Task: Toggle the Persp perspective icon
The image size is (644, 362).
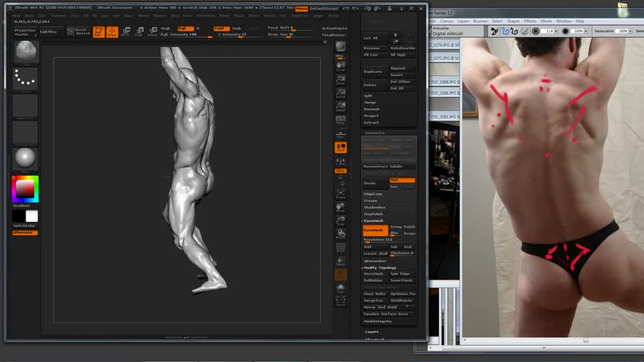Action: [340, 120]
